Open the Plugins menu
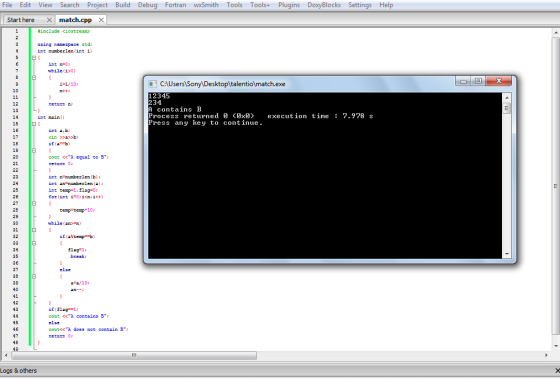The image size is (560, 380). coord(289,5)
